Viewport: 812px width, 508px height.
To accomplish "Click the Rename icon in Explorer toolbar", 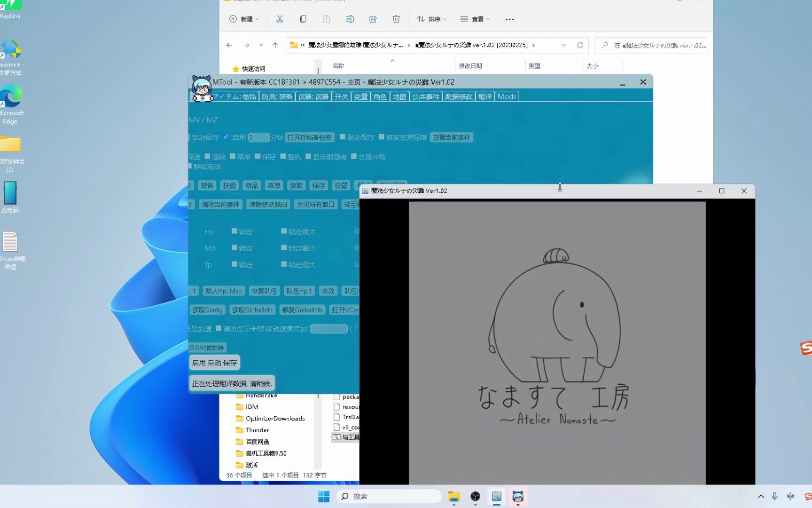I will (x=350, y=19).
